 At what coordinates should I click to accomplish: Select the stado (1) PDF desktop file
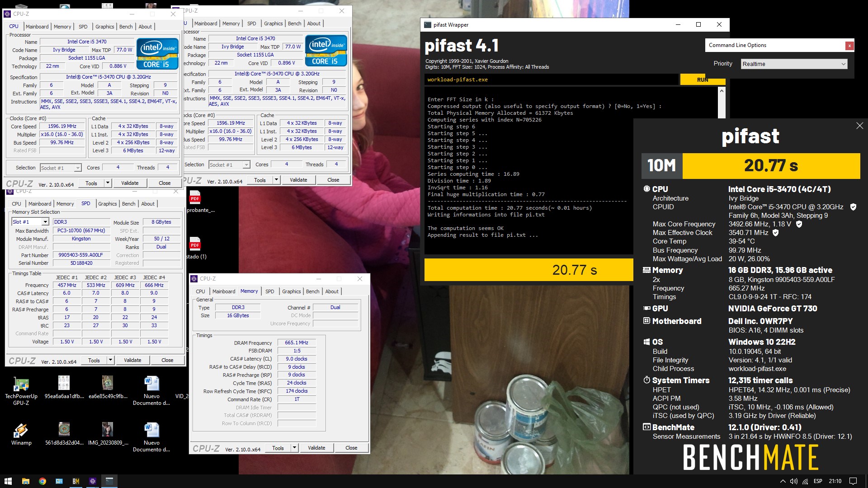(196, 248)
